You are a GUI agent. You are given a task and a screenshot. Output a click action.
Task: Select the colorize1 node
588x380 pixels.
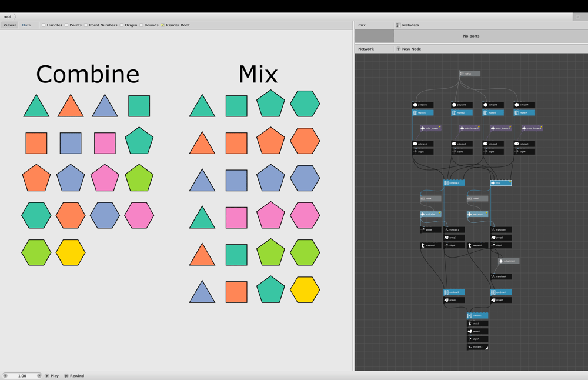423,144
